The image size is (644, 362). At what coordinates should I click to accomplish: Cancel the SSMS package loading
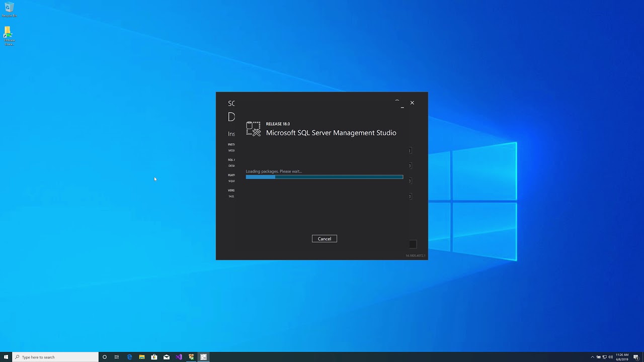325,239
